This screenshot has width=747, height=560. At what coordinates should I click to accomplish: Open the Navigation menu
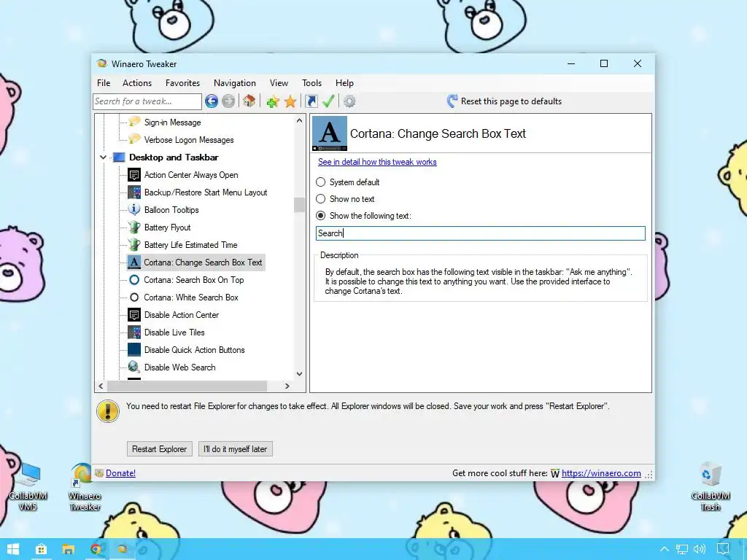pyautogui.click(x=234, y=83)
